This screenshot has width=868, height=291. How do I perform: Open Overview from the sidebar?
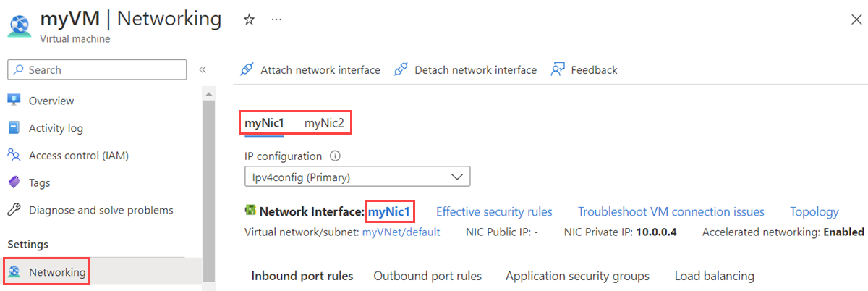point(51,101)
